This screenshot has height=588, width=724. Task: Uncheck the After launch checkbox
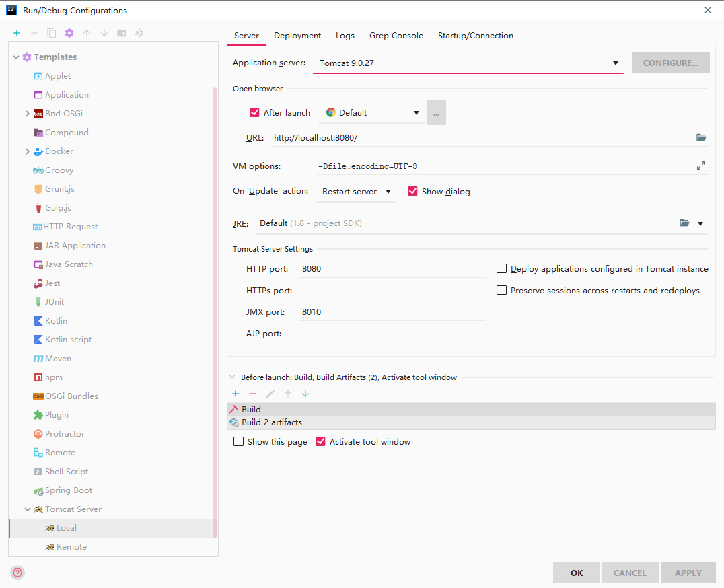pos(254,112)
